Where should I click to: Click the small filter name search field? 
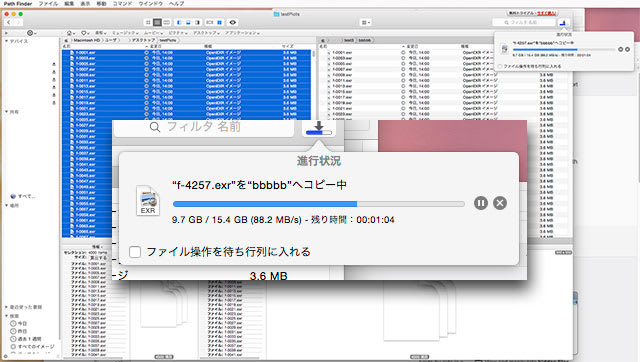[524, 22]
